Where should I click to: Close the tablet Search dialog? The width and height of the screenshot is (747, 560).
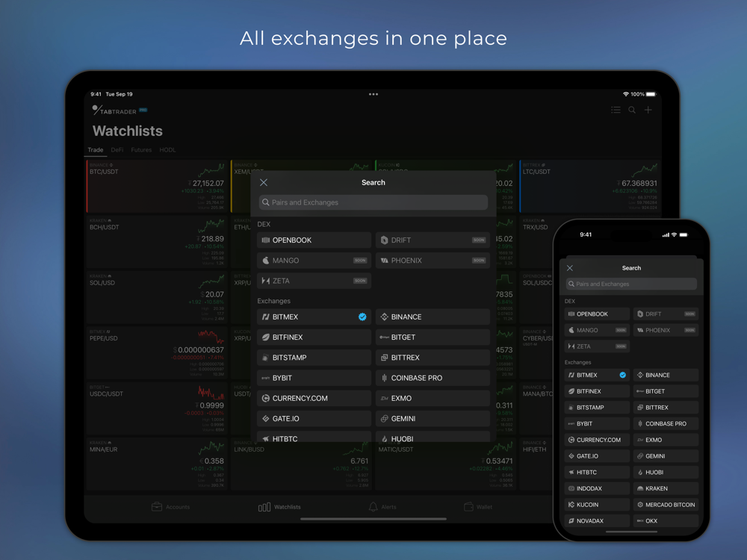tap(264, 182)
